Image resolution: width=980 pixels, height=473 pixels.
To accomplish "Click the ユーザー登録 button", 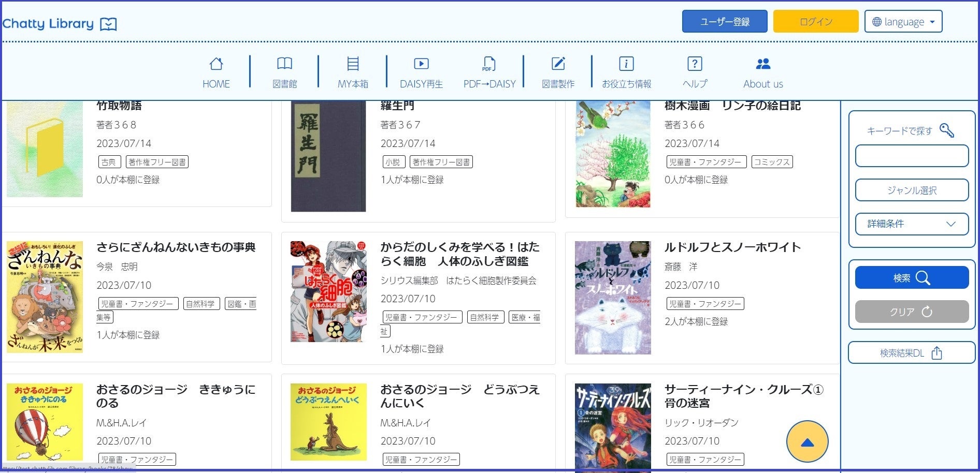I will pyautogui.click(x=725, y=22).
